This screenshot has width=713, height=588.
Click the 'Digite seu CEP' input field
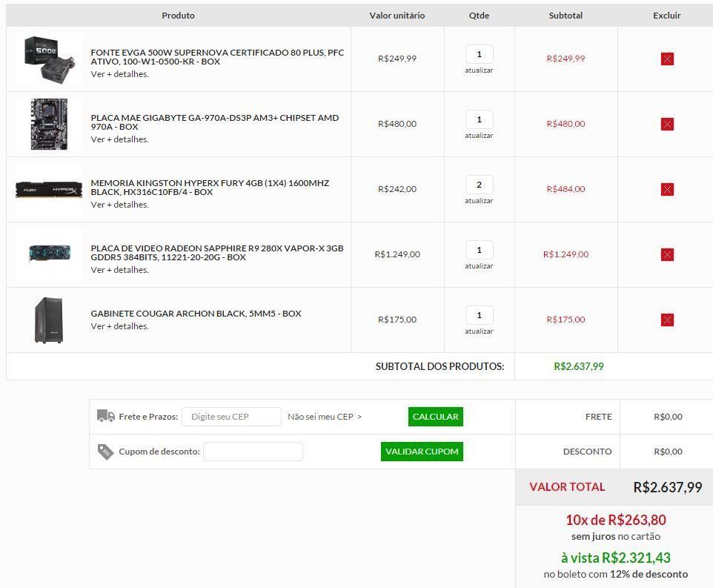point(231,417)
